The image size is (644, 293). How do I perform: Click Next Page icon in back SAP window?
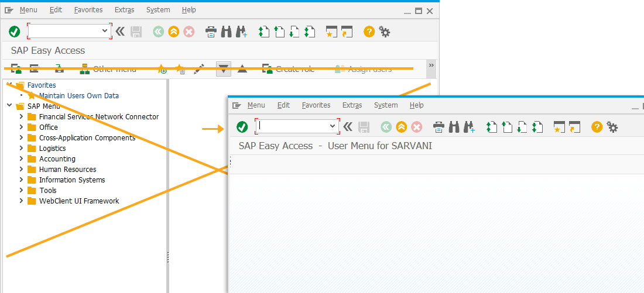294,32
